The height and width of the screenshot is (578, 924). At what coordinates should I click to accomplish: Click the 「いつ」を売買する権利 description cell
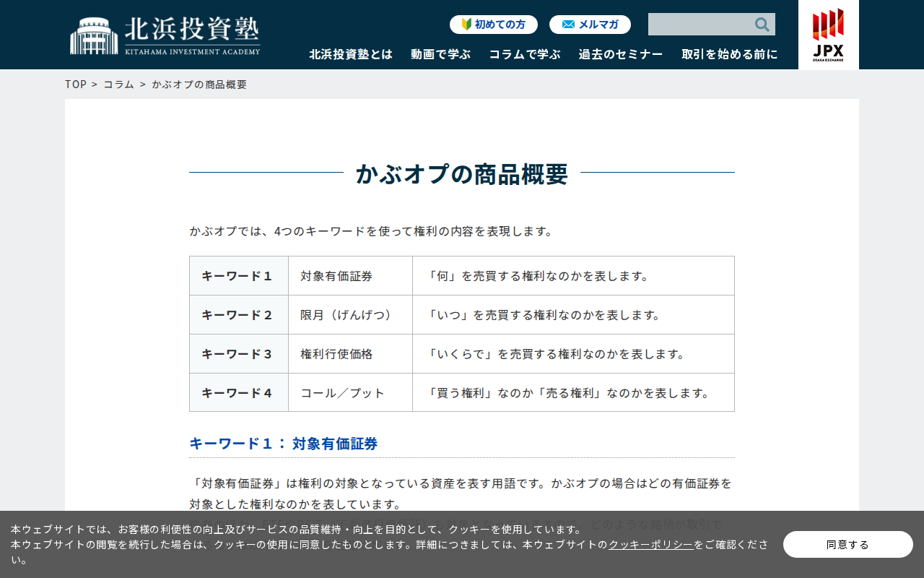pyautogui.click(x=574, y=315)
